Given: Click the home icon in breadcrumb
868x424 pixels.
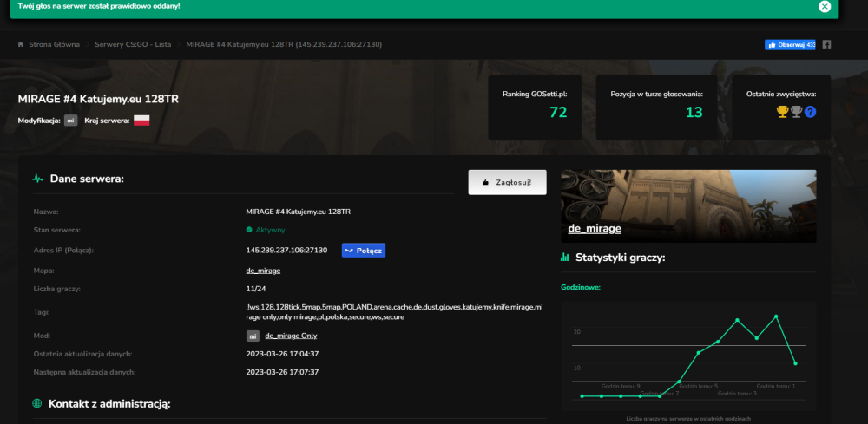Looking at the screenshot, I should click(21, 44).
